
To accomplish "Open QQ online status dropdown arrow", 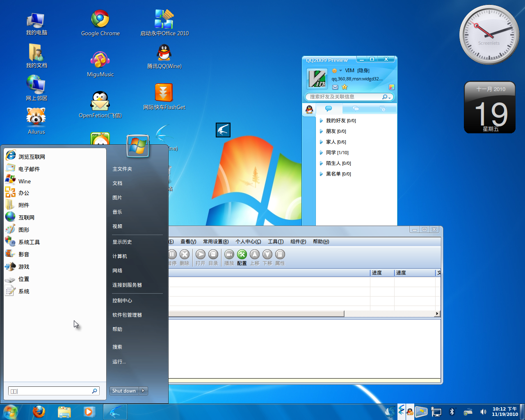I will click(x=340, y=71).
